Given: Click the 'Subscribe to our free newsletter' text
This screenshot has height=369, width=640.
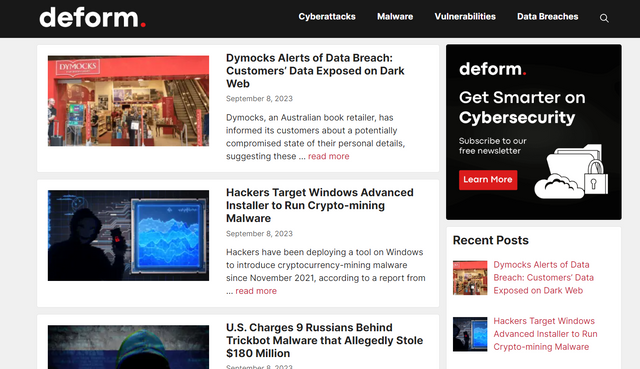Looking at the screenshot, I should pos(493,146).
